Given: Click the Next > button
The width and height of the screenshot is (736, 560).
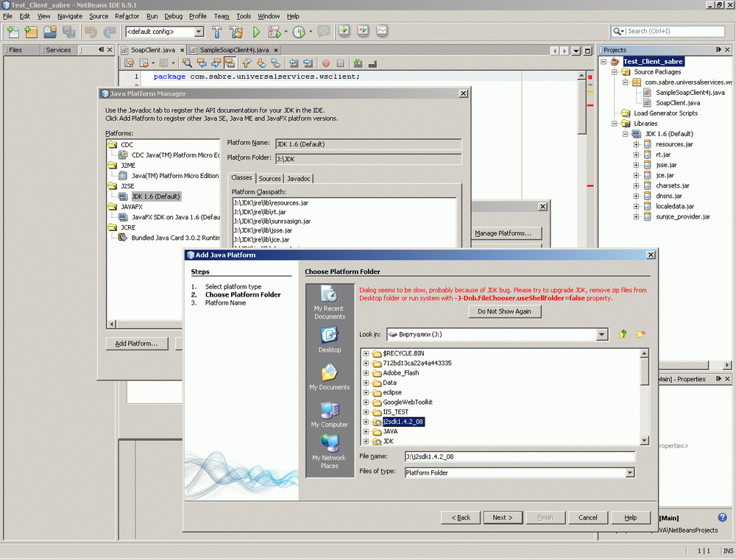Looking at the screenshot, I should click(502, 517).
